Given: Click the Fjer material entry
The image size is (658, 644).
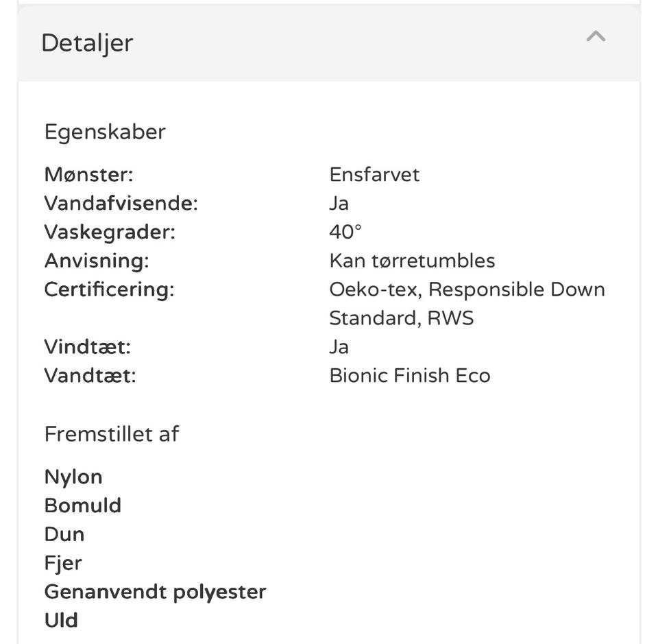Looking at the screenshot, I should click(x=63, y=563).
